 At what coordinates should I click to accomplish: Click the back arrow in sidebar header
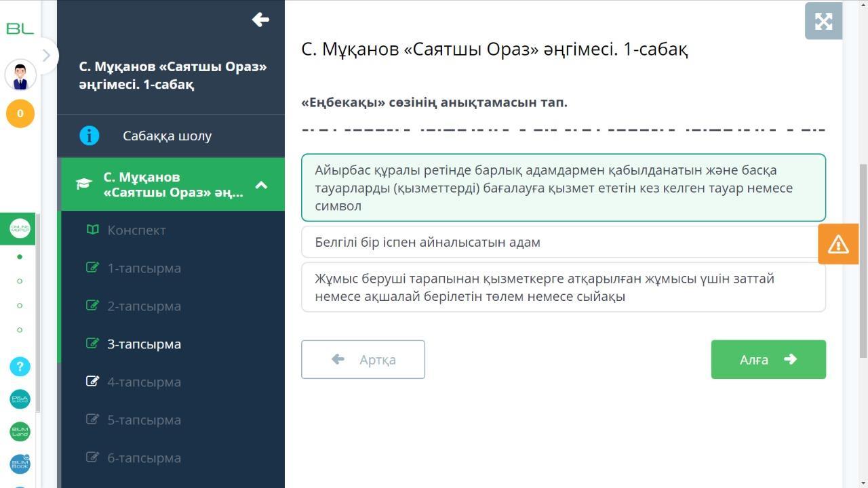[260, 20]
